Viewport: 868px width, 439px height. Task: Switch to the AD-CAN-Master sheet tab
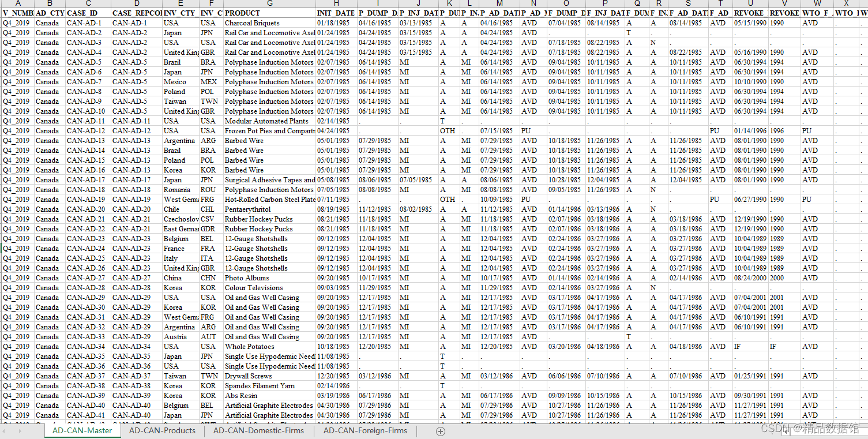coord(82,430)
